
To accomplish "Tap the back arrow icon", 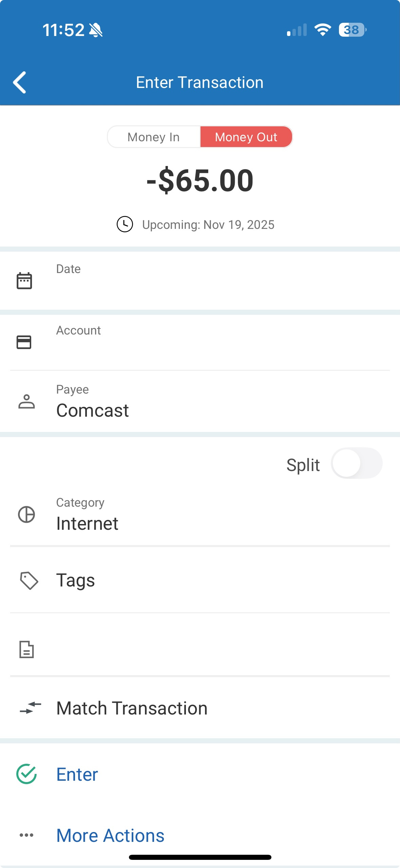I will 20,82.
